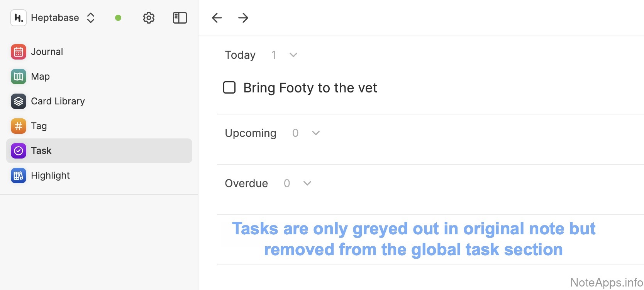Navigate forward with the right arrow

(243, 18)
